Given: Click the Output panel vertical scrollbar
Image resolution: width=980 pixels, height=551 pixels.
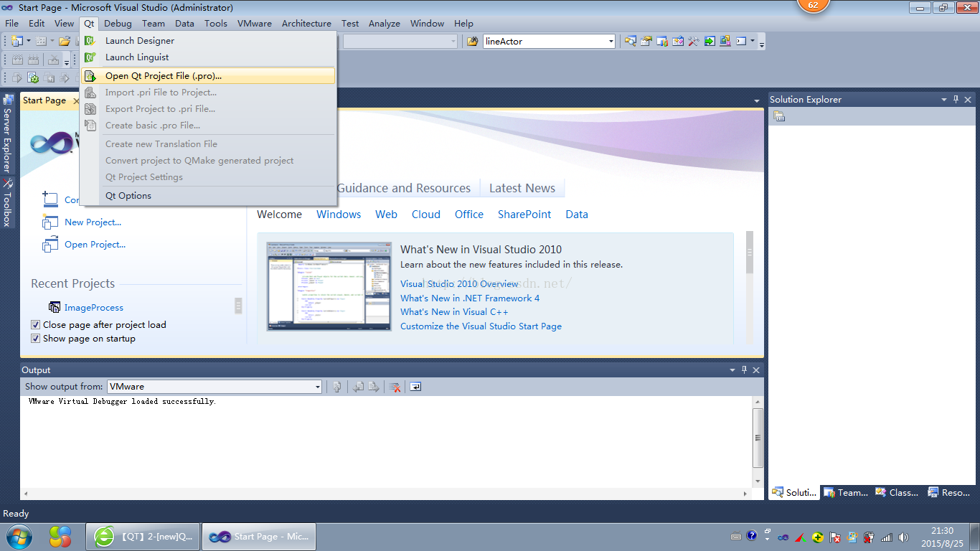Looking at the screenshot, I should 758,438.
